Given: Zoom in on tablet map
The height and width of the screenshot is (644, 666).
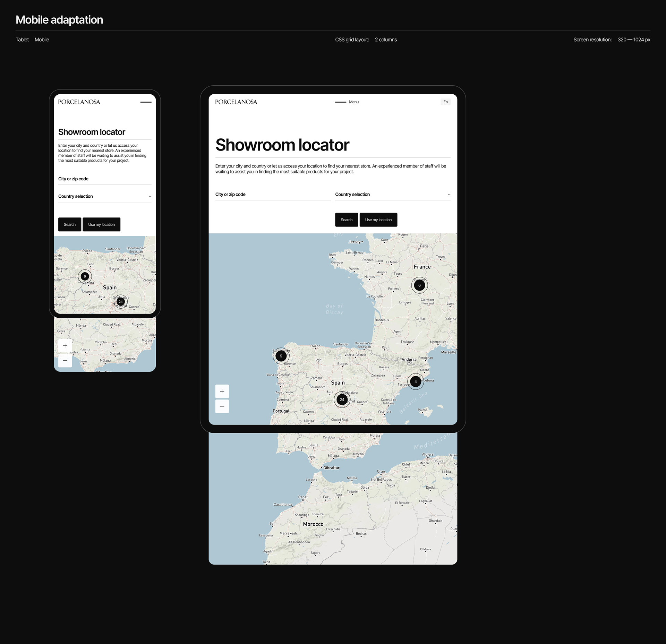Looking at the screenshot, I should coord(222,392).
